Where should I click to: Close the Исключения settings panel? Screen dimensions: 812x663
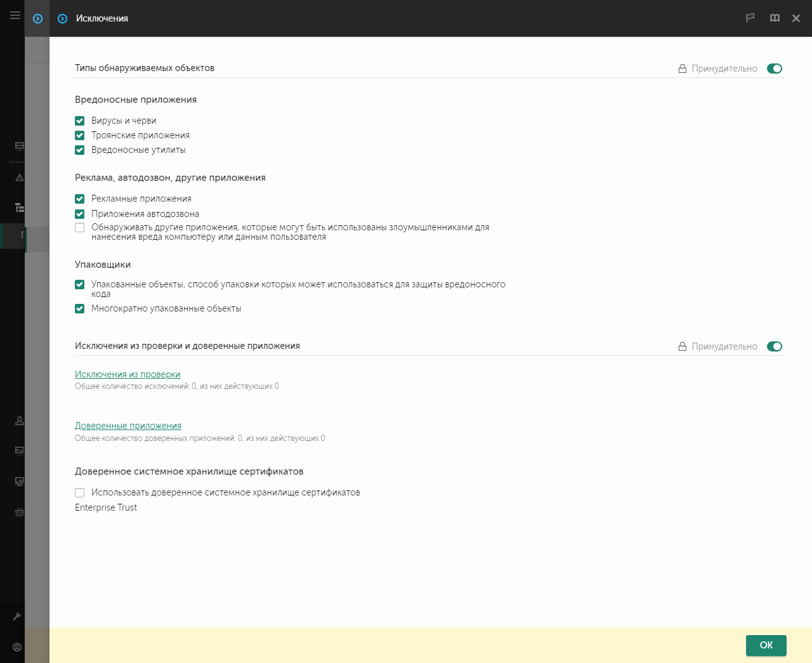[x=796, y=18]
